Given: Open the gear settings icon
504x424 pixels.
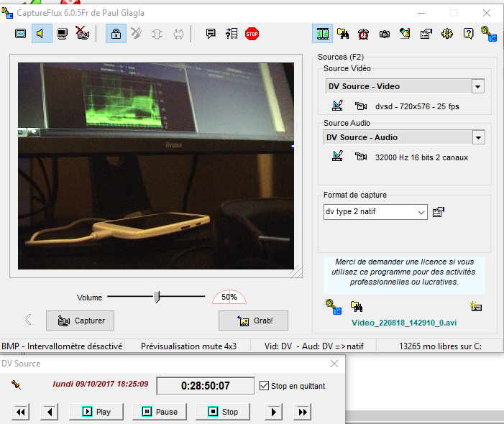Looking at the screenshot, I should point(447,33).
